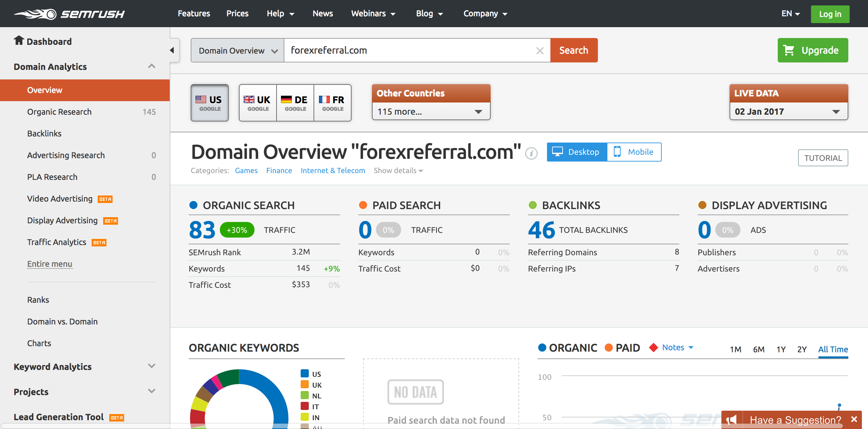Clear the search field with X icon
The image size is (868, 429).
click(540, 51)
